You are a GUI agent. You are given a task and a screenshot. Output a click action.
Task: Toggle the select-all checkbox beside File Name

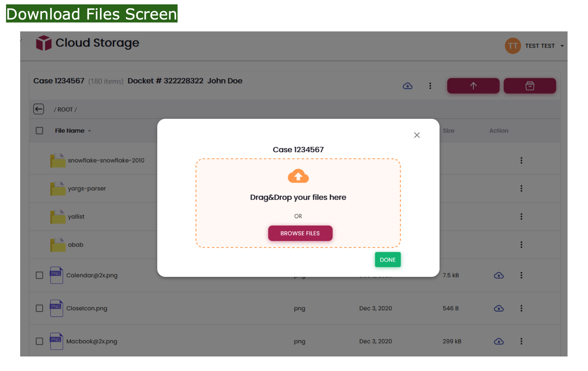tap(39, 131)
